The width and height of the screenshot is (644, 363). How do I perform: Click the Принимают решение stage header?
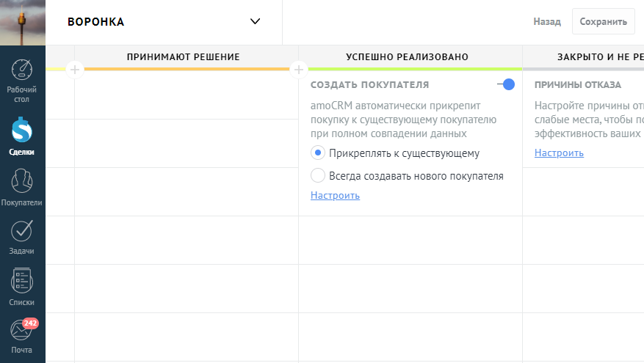(x=183, y=57)
